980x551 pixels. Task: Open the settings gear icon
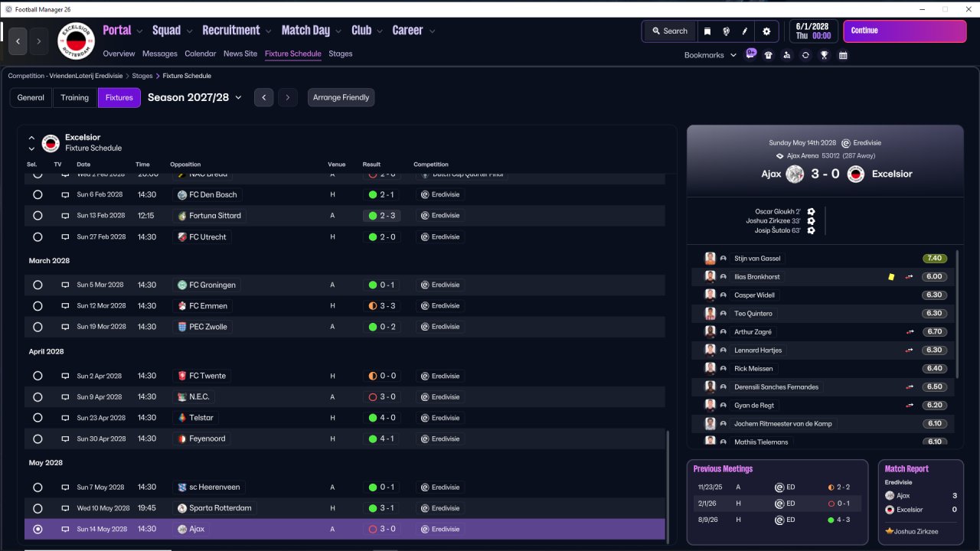[766, 31]
